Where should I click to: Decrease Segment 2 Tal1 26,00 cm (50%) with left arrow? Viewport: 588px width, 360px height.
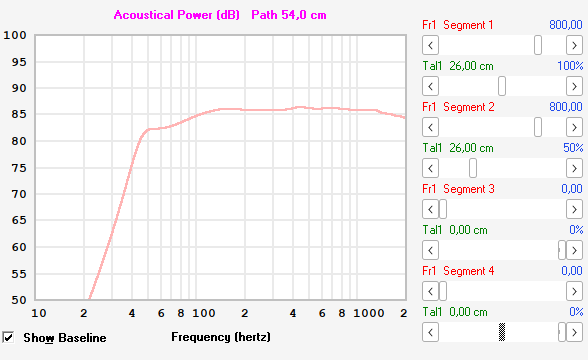(x=430, y=168)
